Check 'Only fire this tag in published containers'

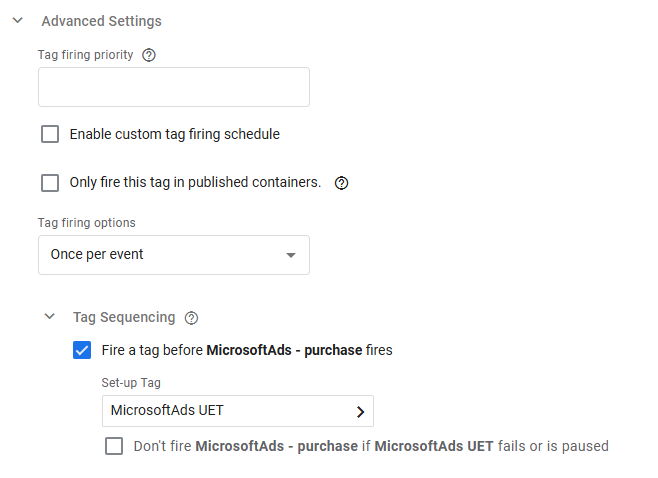click(50, 183)
